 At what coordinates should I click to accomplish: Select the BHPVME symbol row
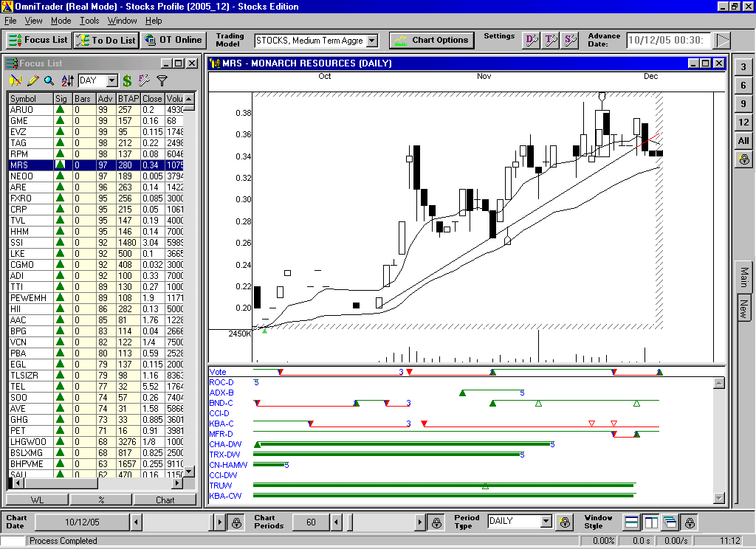click(x=96, y=463)
